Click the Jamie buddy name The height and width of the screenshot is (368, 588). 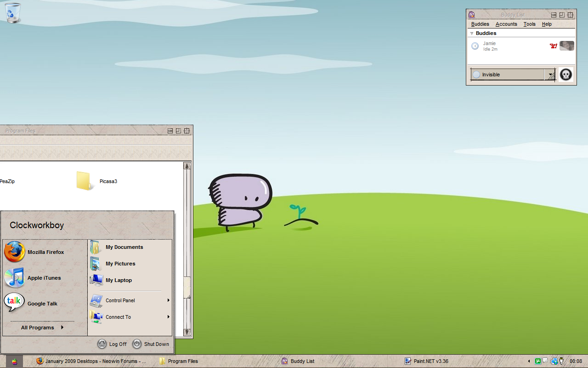[x=489, y=43]
